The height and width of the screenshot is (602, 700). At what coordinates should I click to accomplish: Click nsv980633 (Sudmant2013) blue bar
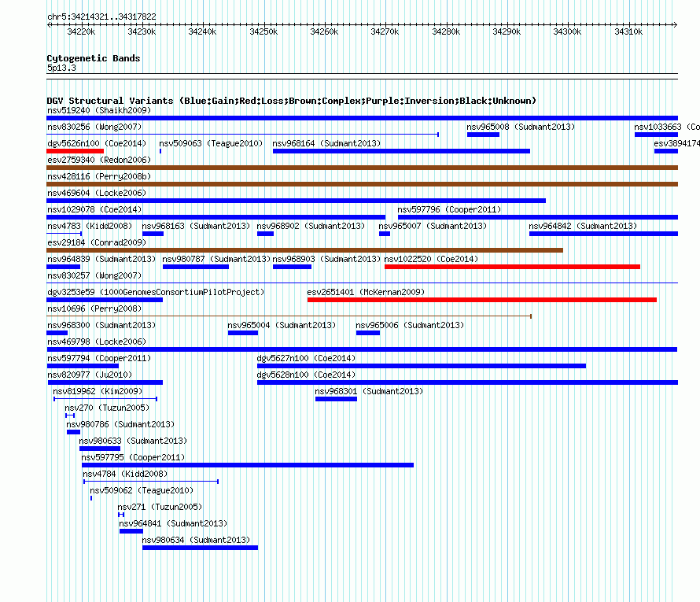(x=100, y=449)
